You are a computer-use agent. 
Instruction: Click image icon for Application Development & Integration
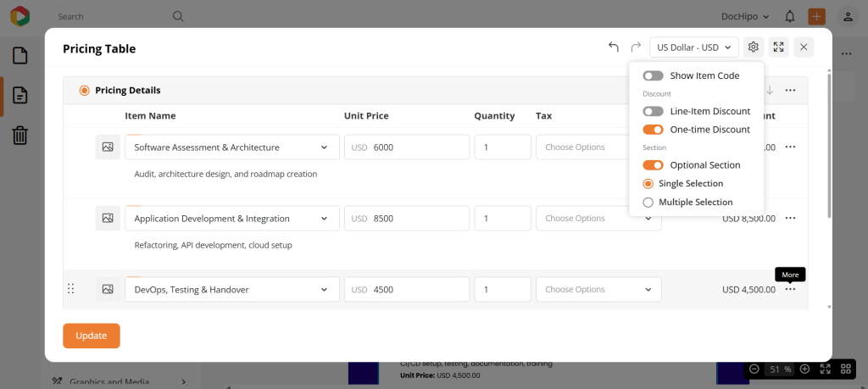click(108, 218)
